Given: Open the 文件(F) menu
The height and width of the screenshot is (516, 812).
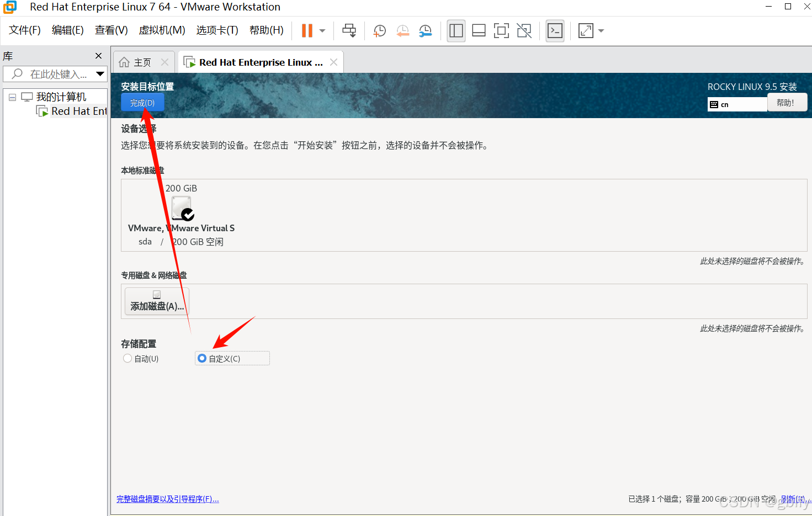Looking at the screenshot, I should (25, 30).
